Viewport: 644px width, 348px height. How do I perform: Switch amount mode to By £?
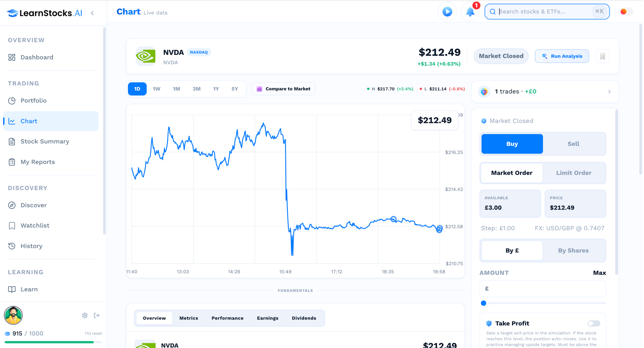[x=512, y=251]
